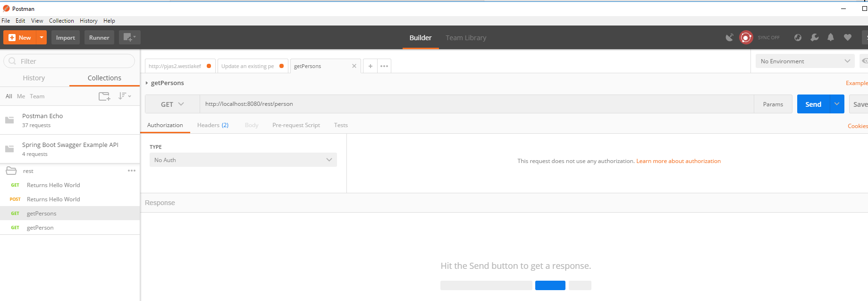Open the No Auth type dropdown
This screenshot has width=868, height=301.
[243, 160]
